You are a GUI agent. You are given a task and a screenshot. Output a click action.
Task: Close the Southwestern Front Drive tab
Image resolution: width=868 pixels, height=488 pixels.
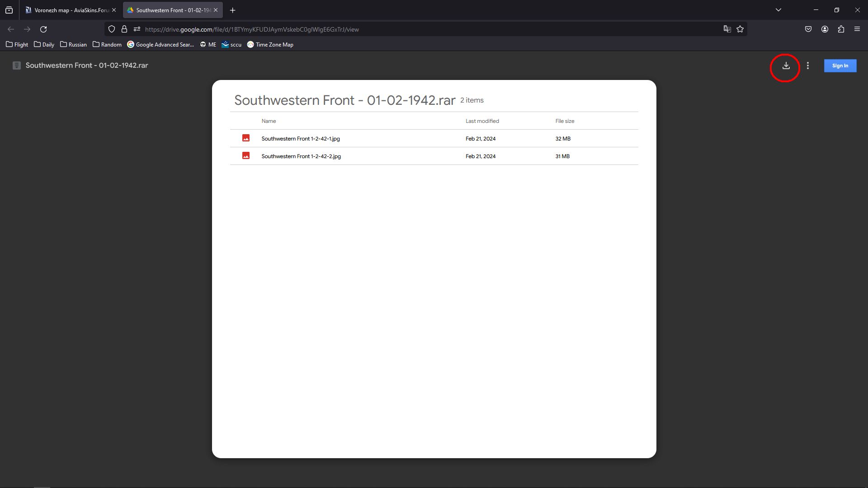pyautogui.click(x=216, y=10)
